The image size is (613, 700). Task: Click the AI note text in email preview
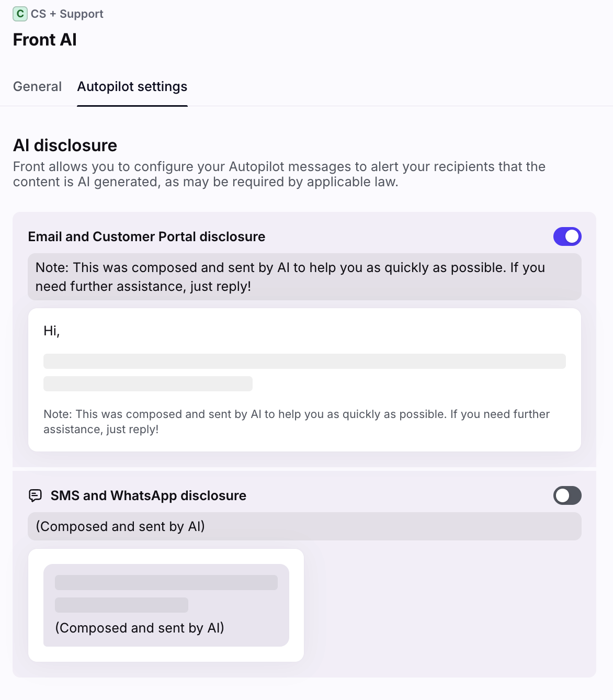(x=296, y=422)
